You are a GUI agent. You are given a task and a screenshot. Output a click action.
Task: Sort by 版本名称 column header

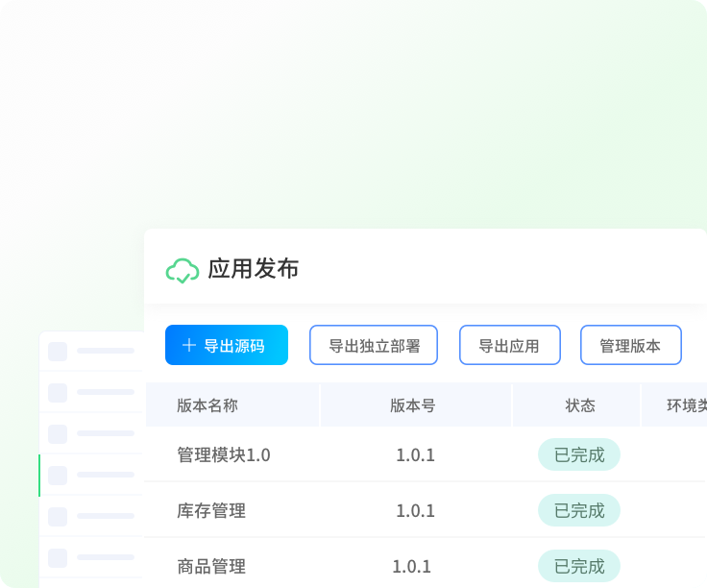207,405
